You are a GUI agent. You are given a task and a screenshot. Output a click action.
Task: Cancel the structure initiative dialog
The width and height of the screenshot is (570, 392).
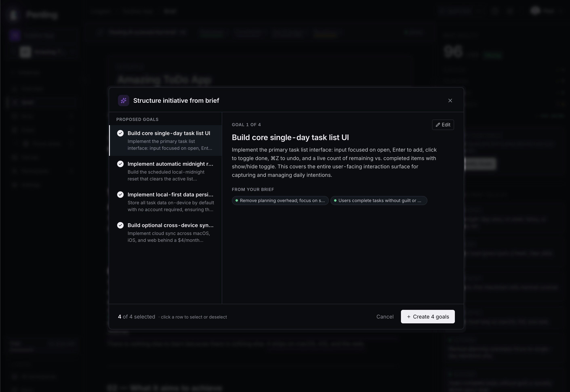(x=385, y=317)
